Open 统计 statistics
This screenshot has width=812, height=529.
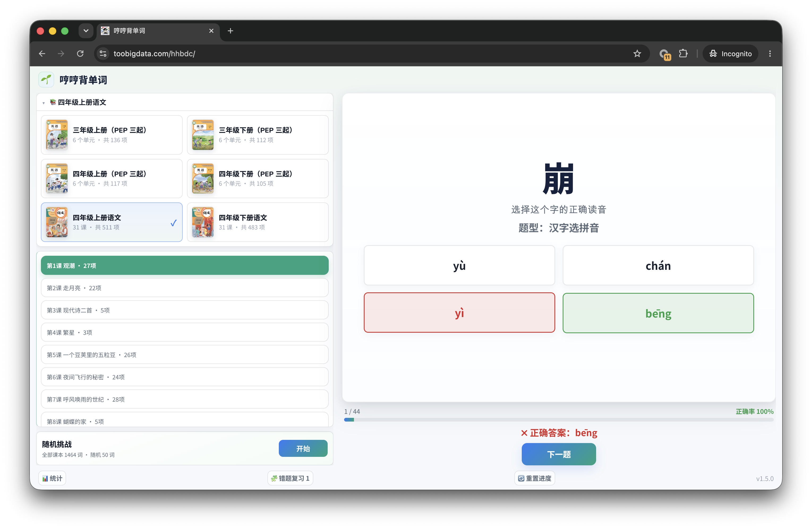(x=52, y=478)
